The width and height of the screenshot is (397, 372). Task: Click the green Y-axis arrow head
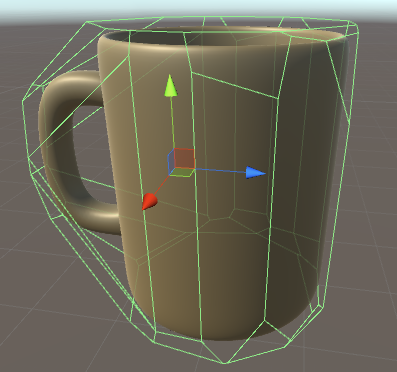170,86
